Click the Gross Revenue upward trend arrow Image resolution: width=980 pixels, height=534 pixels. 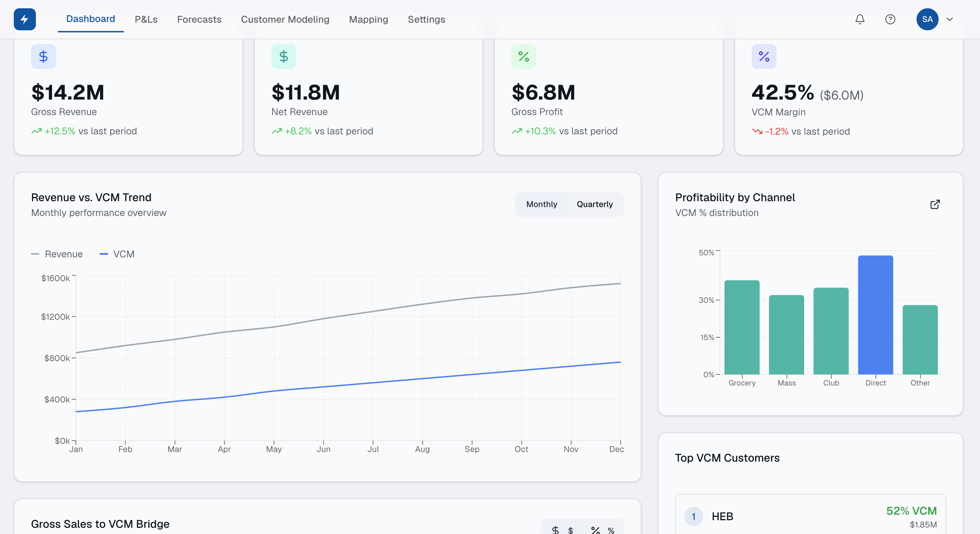37,131
